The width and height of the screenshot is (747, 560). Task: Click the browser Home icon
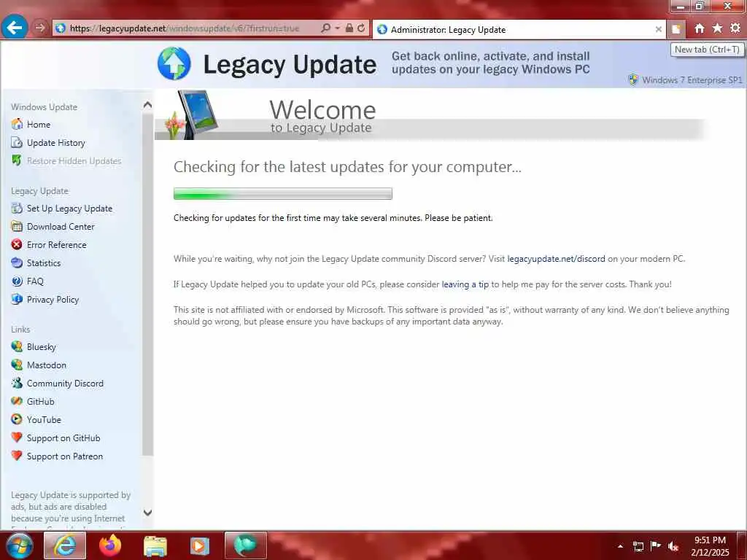699,28
